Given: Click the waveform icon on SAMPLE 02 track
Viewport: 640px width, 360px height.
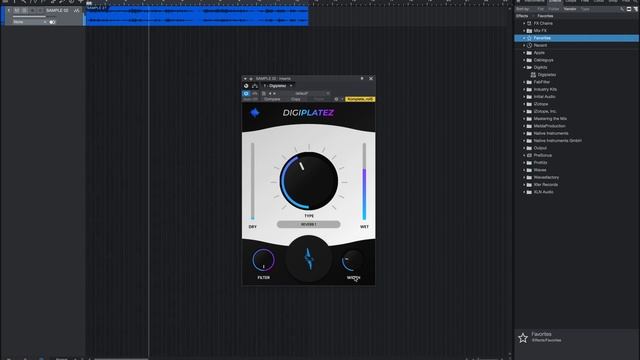Looking at the screenshot, I should click(76, 11).
